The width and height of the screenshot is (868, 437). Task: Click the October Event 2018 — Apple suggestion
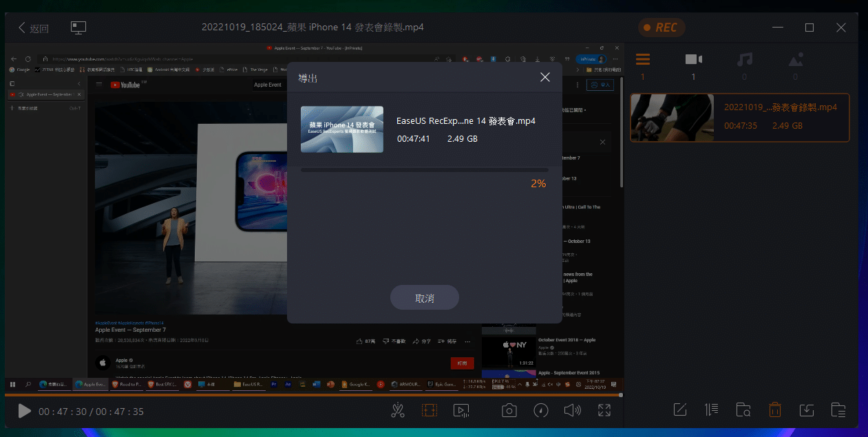[567, 340]
